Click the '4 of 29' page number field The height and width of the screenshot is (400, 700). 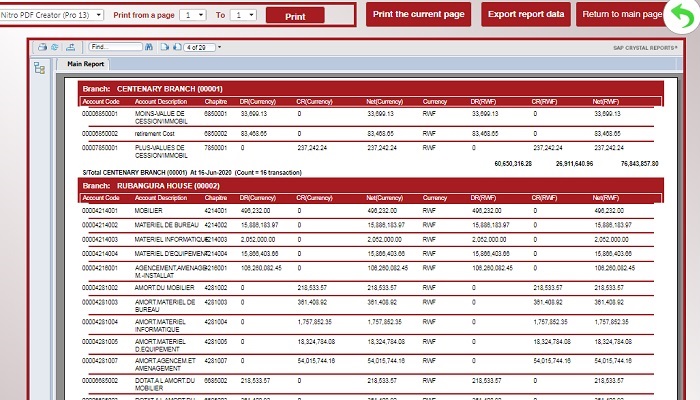(x=200, y=47)
